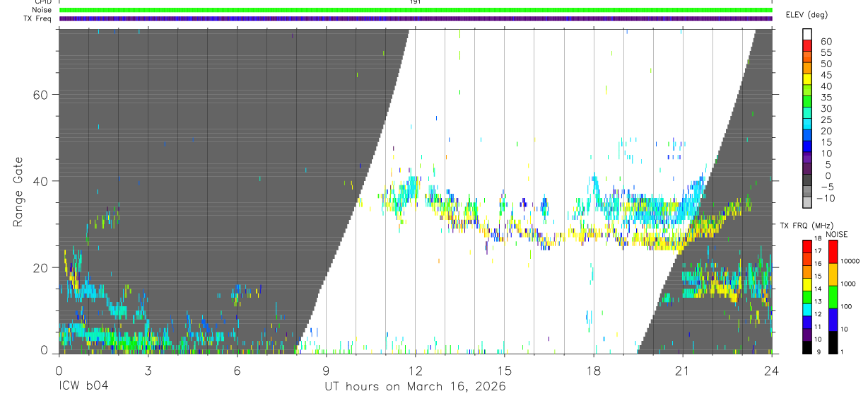Image resolution: width=868 pixels, height=401 pixels.
Task: Click the Range Gate axis title
Action: pyautogui.click(x=18, y=192)
